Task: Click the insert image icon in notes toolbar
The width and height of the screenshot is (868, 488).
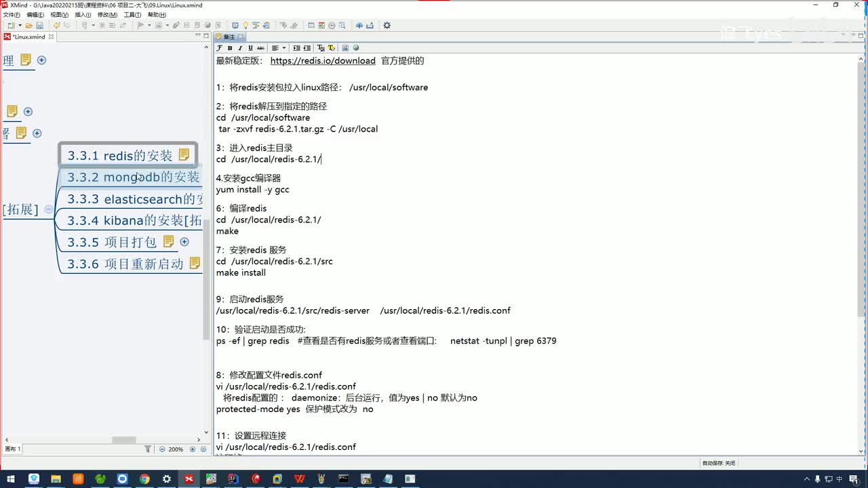Action: [x=345, y=48]
